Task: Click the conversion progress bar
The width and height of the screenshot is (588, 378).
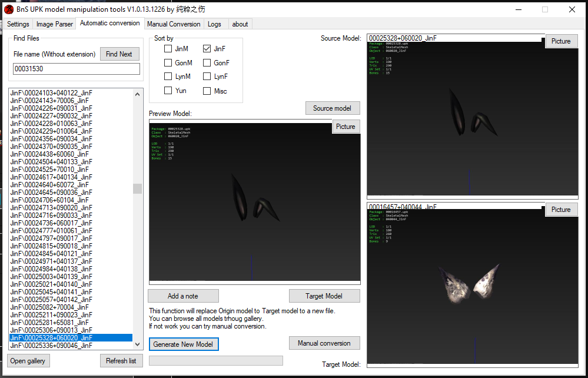Action: (216, 361)
